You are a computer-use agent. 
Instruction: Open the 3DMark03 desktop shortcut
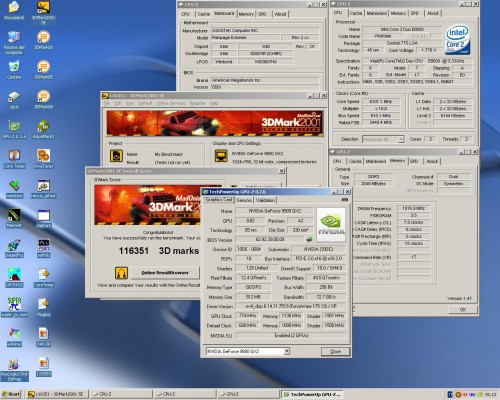point(43,40)
